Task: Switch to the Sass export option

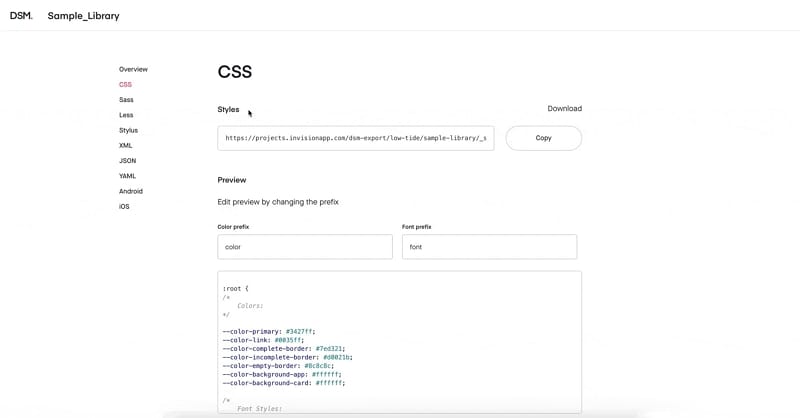Action: point(126,100)
